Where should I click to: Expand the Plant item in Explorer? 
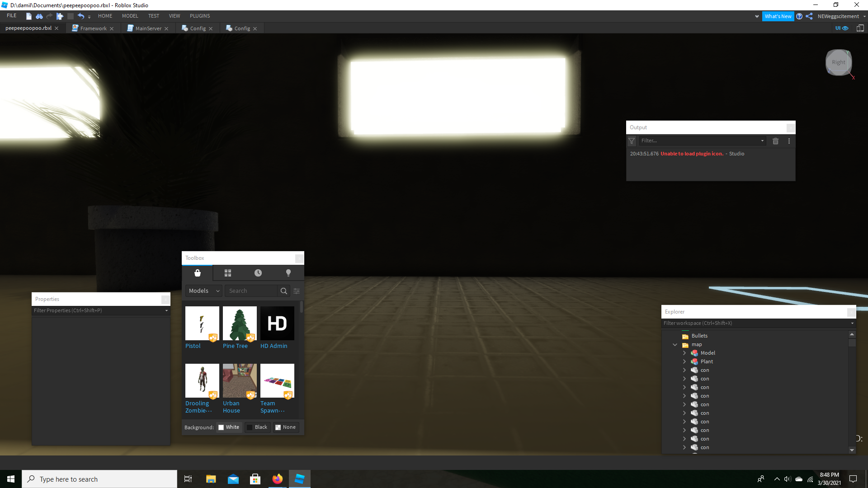684,361
